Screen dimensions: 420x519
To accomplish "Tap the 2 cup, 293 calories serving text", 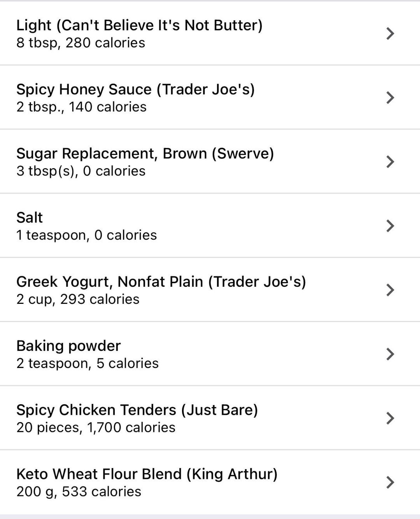I will 78,299.
